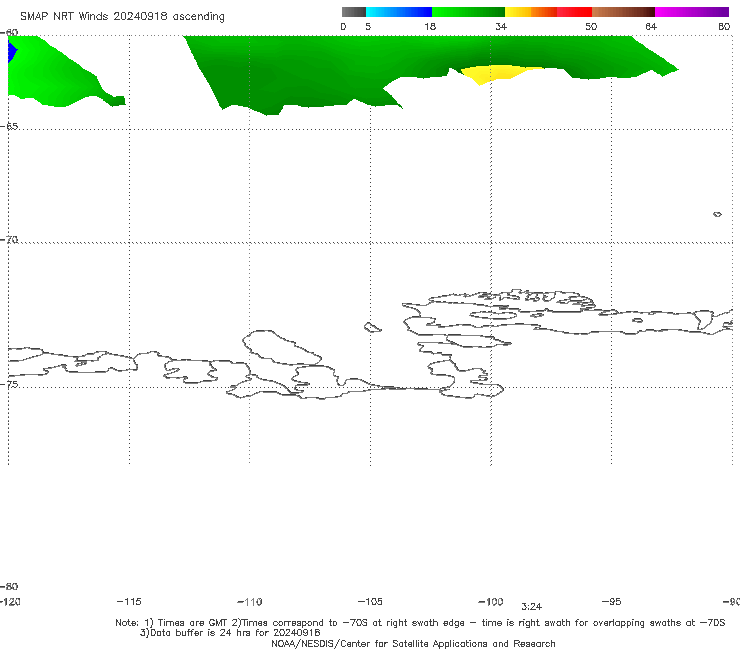Click the '80' label under the color bar

coord(724,26)
